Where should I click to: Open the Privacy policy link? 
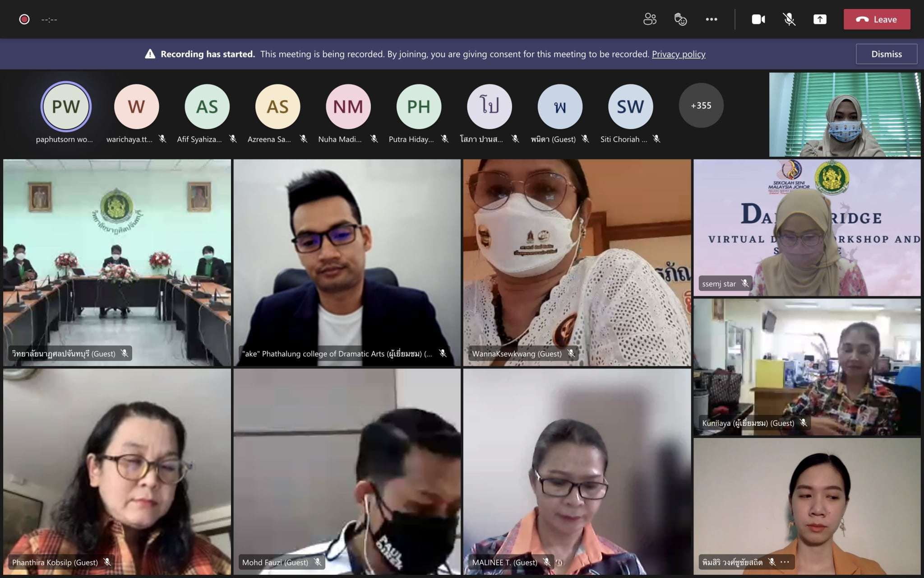tap(678, 54)
